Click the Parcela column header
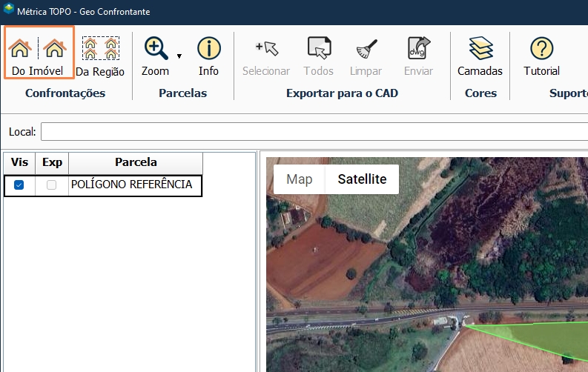Screen dimensions: 588x372 (x=136, y=162)
